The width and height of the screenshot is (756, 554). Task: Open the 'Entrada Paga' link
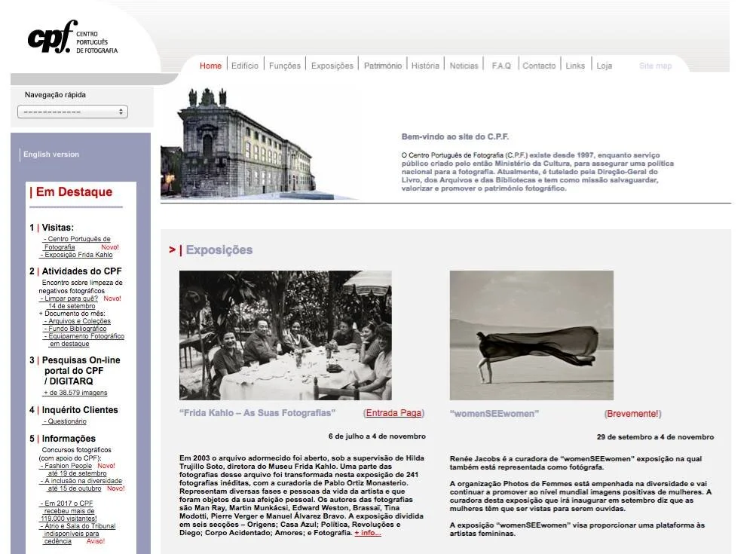393,413
